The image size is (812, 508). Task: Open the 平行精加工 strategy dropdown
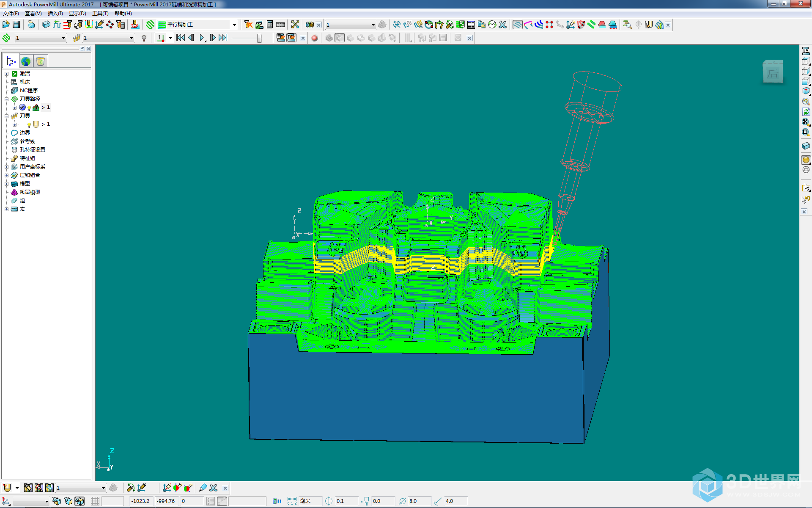[234, 25]
